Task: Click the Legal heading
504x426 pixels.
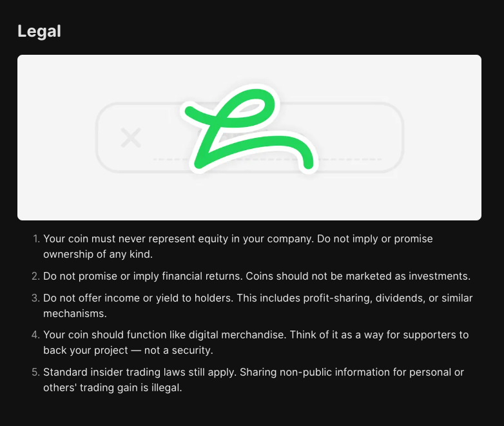Action: pyautogui.click(x=39, y=31)
